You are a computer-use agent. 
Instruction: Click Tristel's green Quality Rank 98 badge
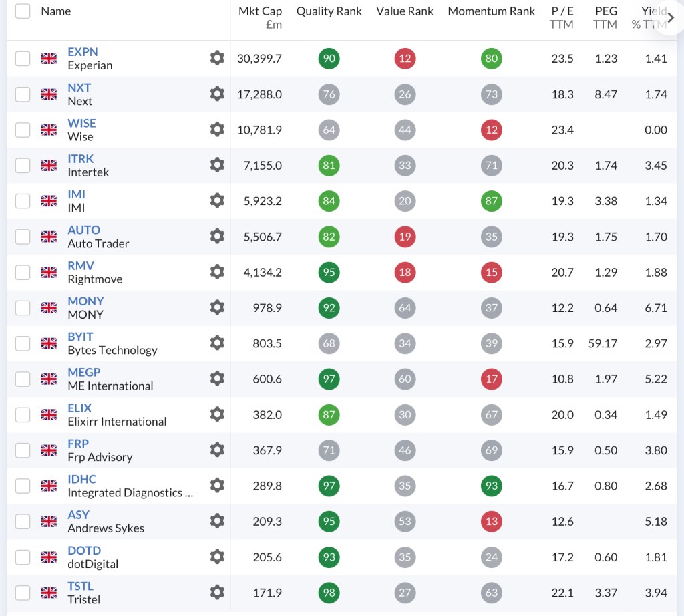[x=329, y=592]
